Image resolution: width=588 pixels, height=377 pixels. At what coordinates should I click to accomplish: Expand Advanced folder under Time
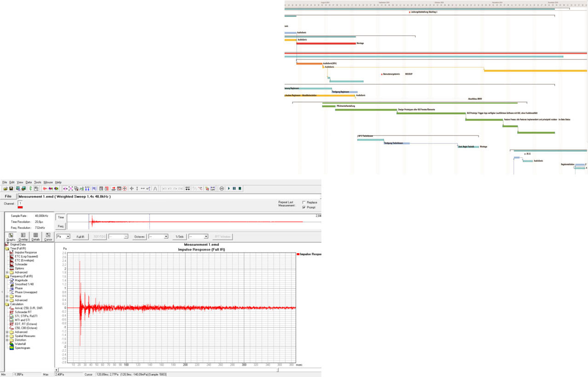click(7, 272)
